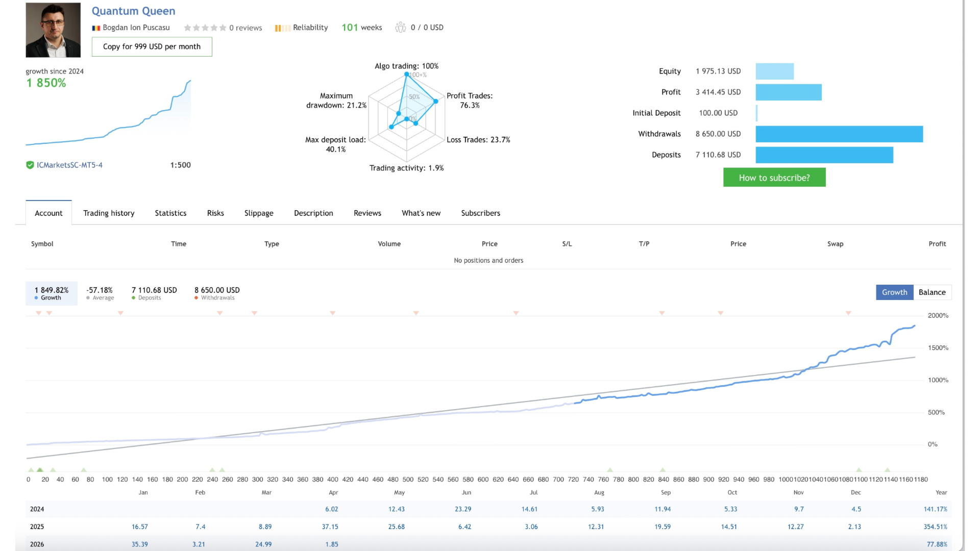
Task: Toggle the Average series in the chart legend
Action: pyautogui.click(x=100, y=293)
